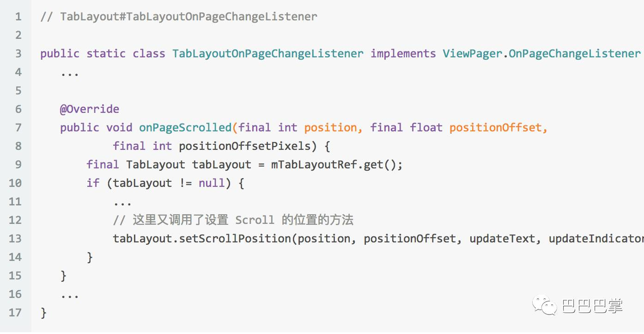Image resolution: width=644 pixels, height=334 pixels.
Task: Click the TabLayoutOnPageChangeListener class name on line 3
Action: point(268,54)
